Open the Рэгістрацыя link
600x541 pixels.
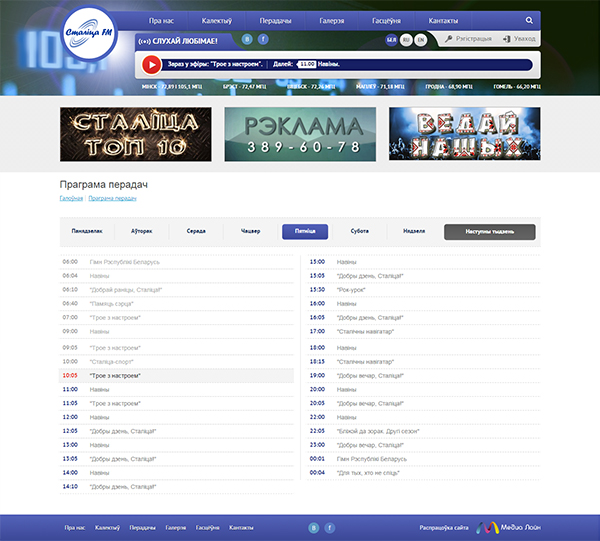[468, 39]
